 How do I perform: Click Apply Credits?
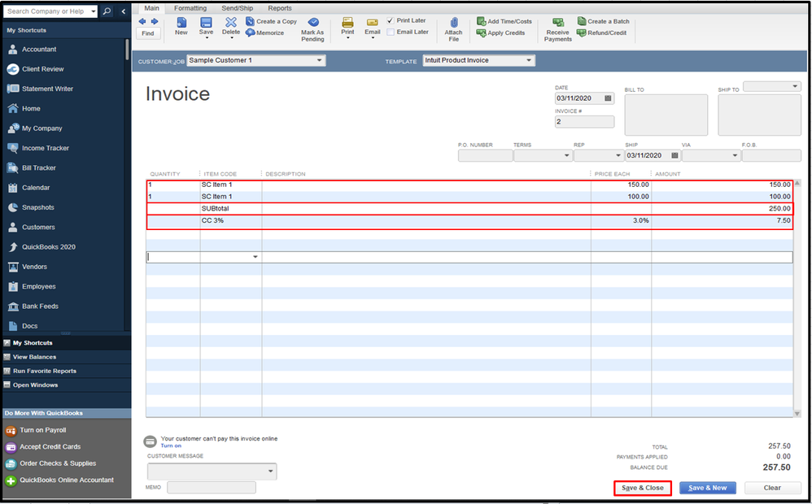(x=500, y=33)
